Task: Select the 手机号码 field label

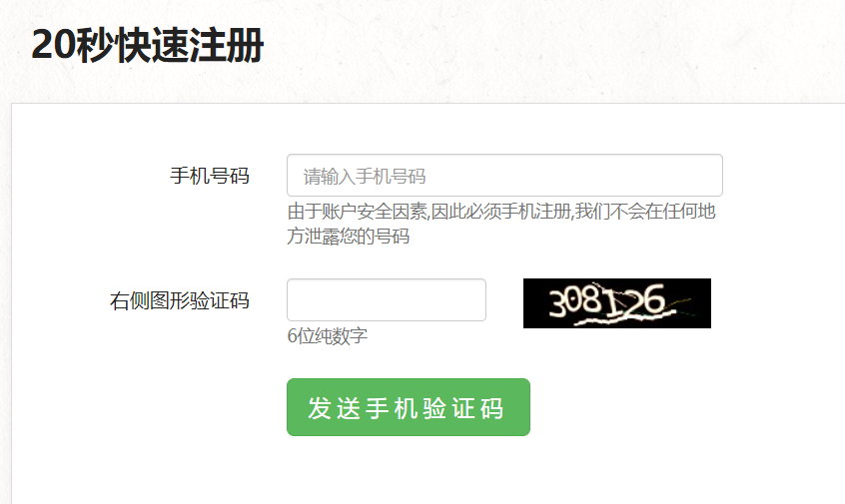Action: pyautogui.click(x=210, y=176)
